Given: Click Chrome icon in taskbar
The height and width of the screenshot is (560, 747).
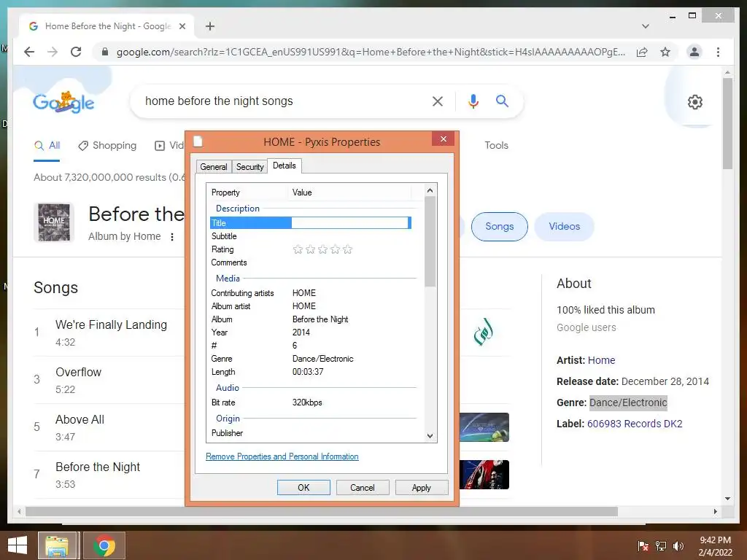Looking at the screenshot, I should [104, 545].
